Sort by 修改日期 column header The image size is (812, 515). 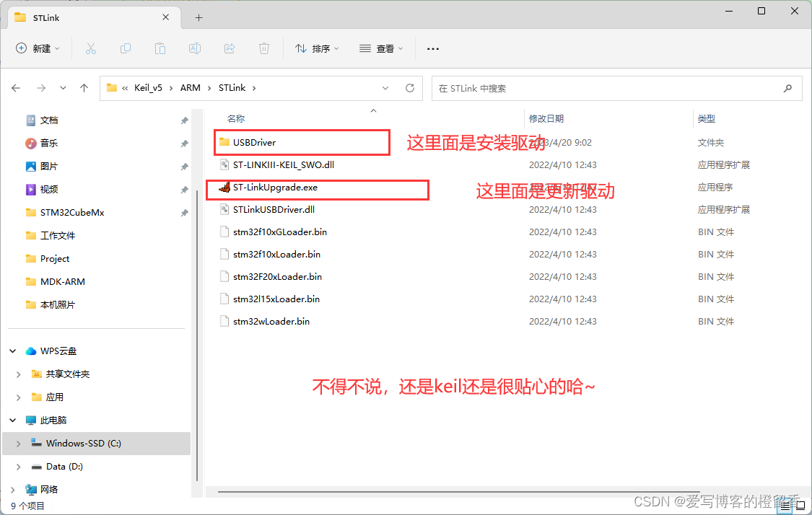(x=546, y=118)
